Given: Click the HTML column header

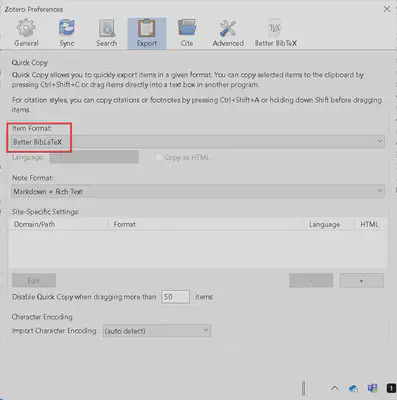Looking at the screenshot, I should (x=371, y=224).
